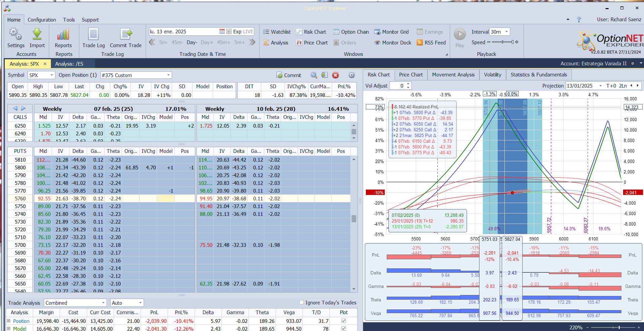Click the Commit Trade ribbon icon

(x=126, y=34)
